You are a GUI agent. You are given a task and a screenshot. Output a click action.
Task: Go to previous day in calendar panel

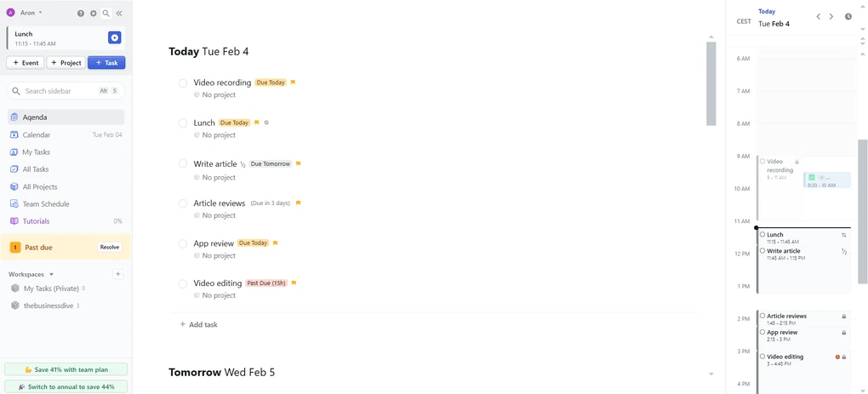(x=819, y=17)
